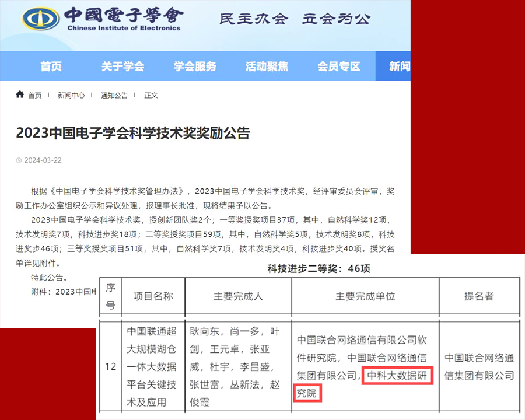Click the clock icon beside the date
Screen dimensions: 525x420
(x=19, y=161)
